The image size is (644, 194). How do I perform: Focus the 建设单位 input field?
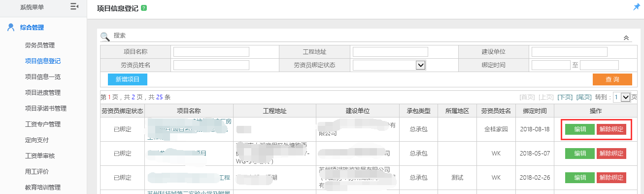[570, 52]
